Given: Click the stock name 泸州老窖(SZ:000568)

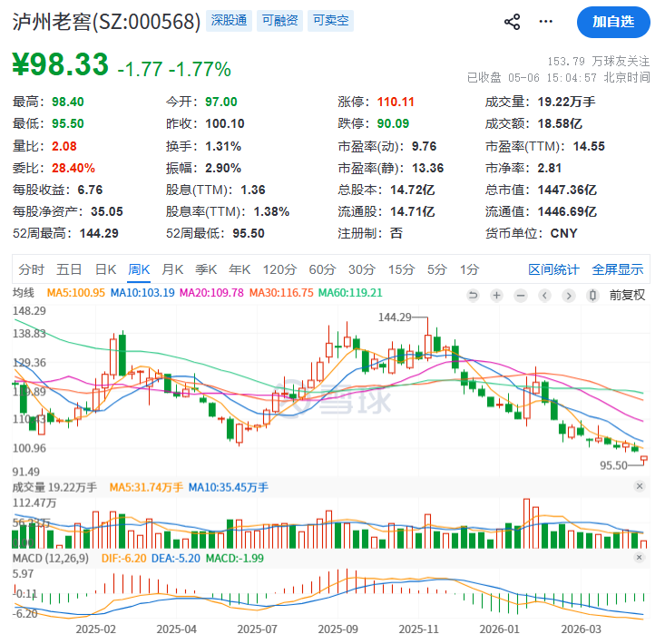Looking at the screenshot, I should 106,21.
